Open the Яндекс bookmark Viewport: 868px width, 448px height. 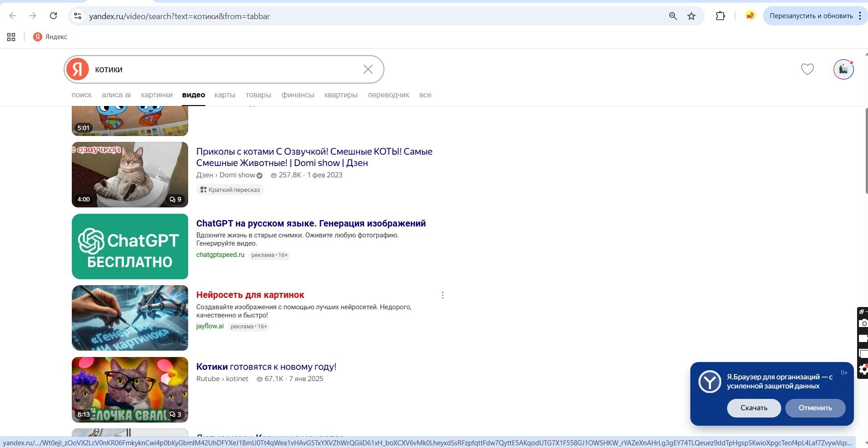pyautogui.click(x=50, y=37)
